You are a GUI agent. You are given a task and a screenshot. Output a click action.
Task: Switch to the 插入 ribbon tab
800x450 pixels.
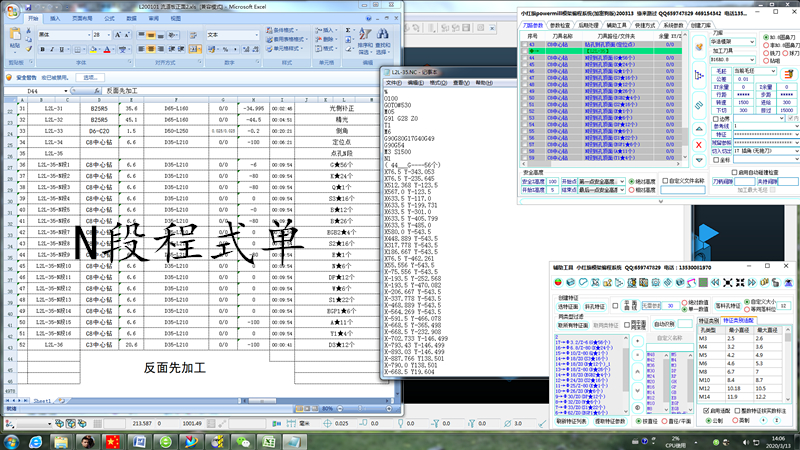tap(55, 18)
